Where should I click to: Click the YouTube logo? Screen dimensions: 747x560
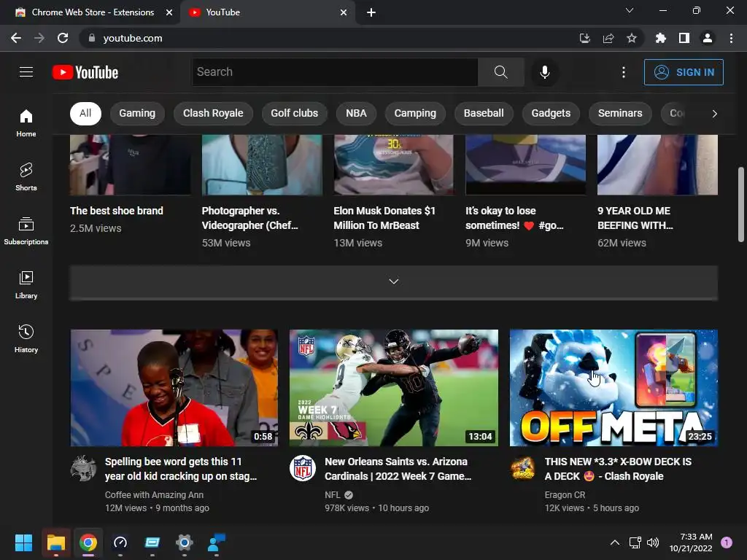pyautogui.click(x=85, y=72)
